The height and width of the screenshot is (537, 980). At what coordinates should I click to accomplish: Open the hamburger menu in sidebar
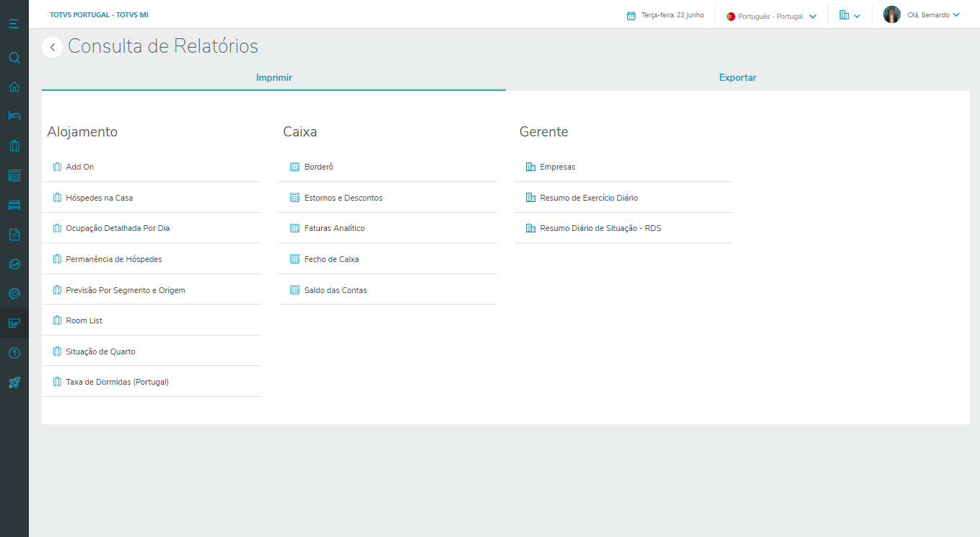(14, 25)
